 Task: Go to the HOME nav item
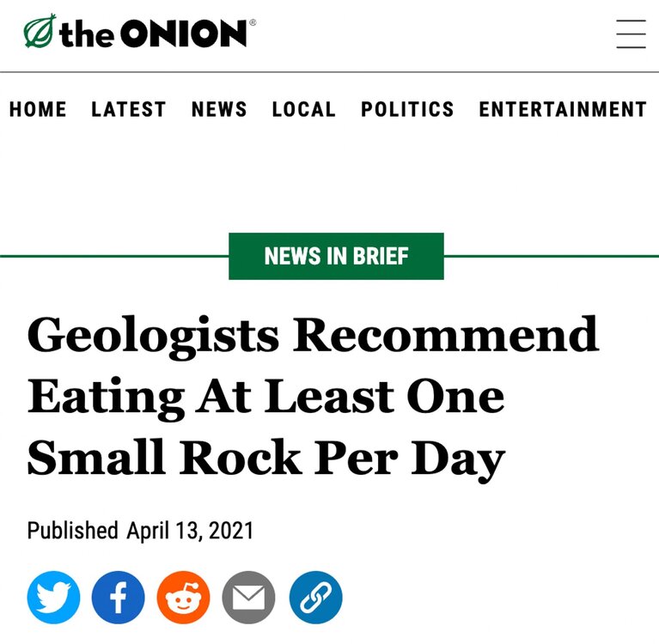point(38,110)
